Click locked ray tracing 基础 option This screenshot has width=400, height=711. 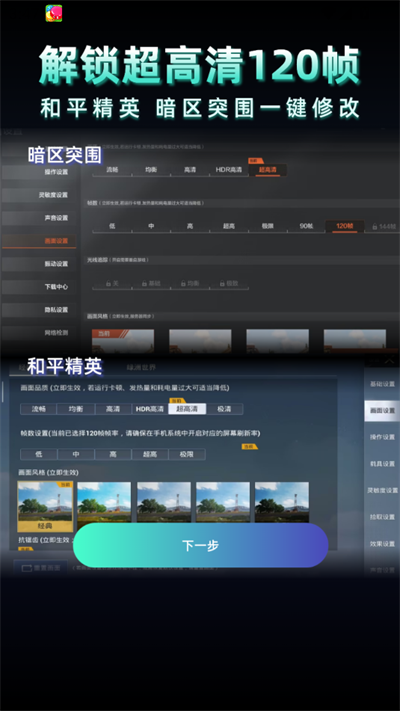[x=151, y=283]
